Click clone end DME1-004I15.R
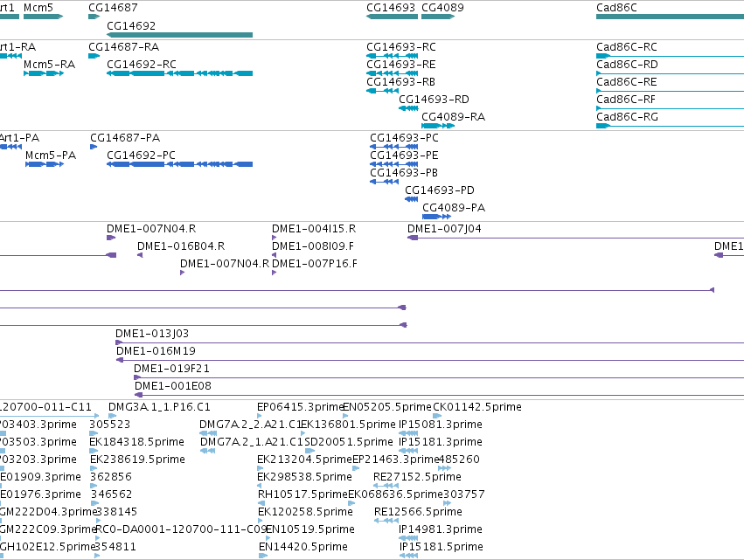The width and height of the screenshot is (744, 560). (x=274, y=238)
